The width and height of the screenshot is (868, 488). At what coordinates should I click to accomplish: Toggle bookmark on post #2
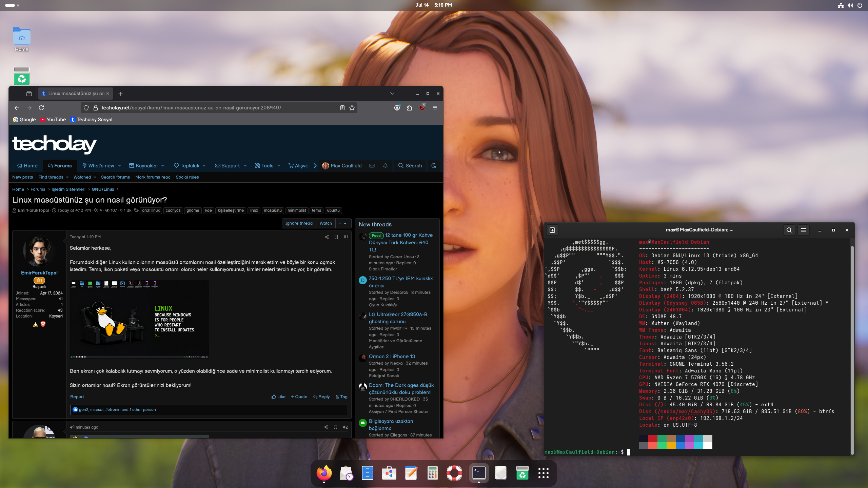(x=335, y=427)
